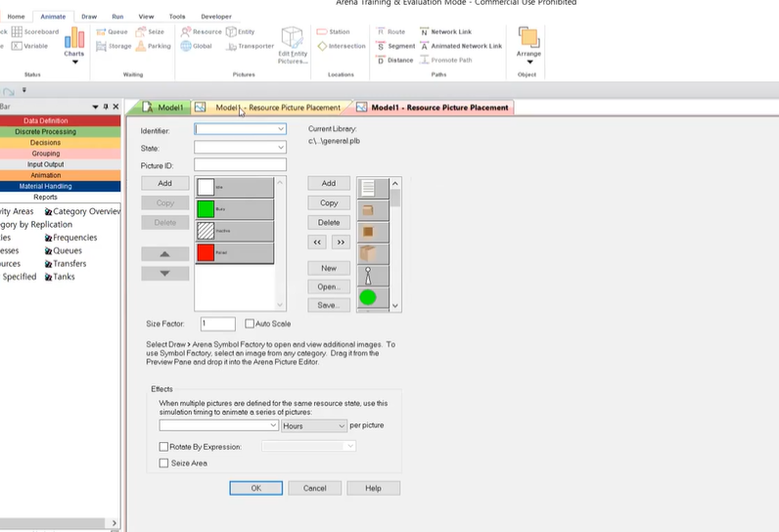
Task: Switch to the Model1 document tab
Action: [x=162, y=108]
